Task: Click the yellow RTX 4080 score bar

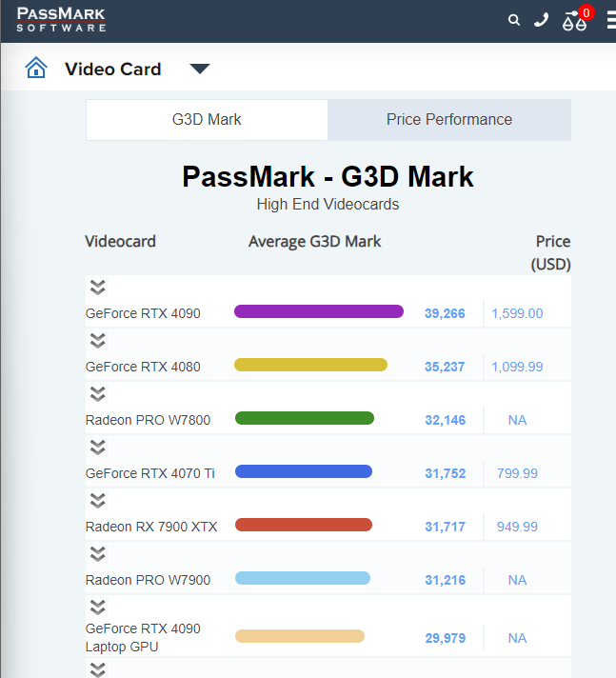Action: pos(310,365)
